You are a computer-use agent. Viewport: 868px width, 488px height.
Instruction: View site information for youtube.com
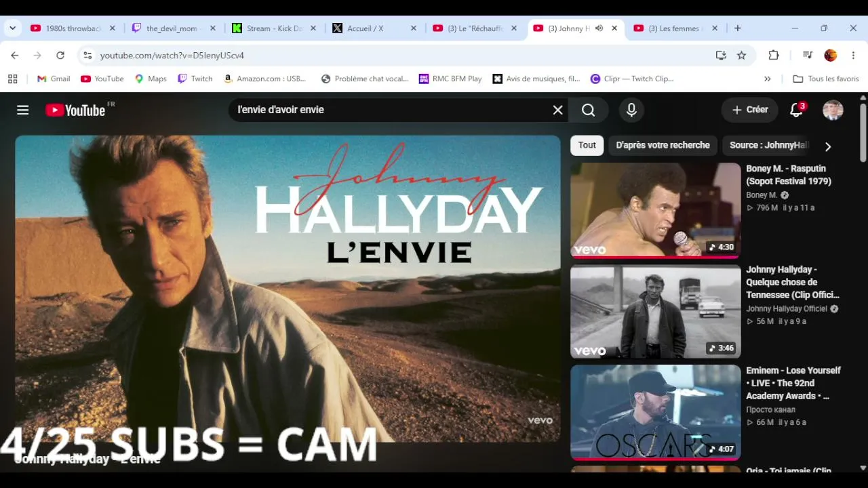pos(87,56)
